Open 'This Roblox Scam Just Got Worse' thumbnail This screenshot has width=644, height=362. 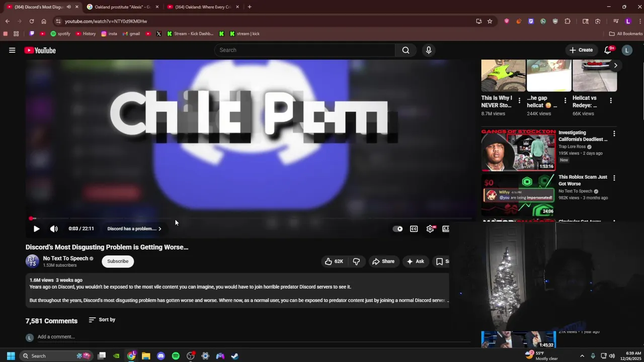tap(518, 195)
